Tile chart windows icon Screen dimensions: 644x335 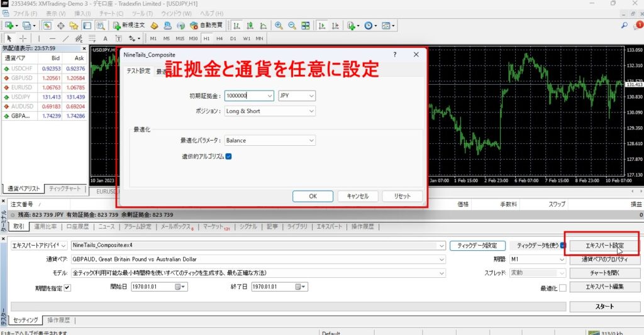[x=306, y=25]
